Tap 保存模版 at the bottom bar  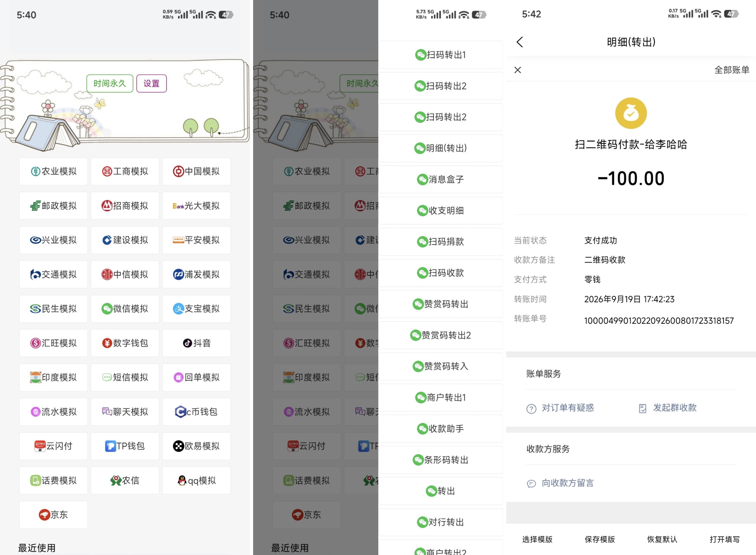click(600, 540)
